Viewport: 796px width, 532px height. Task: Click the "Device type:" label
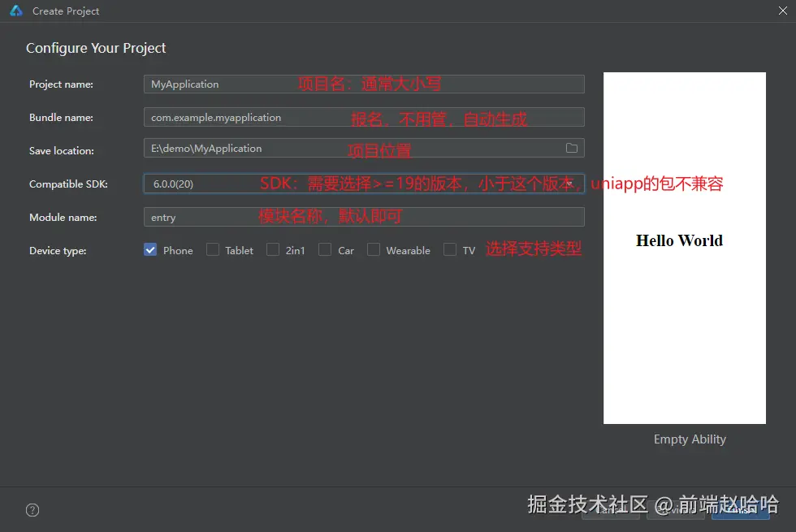coord(58,251)
